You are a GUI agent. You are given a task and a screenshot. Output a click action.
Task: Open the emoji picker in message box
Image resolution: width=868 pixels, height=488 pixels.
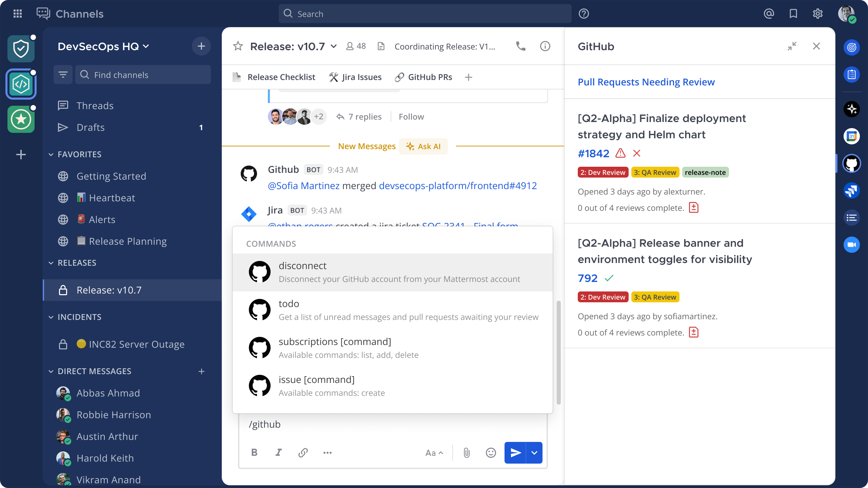(x=491, y=452)
